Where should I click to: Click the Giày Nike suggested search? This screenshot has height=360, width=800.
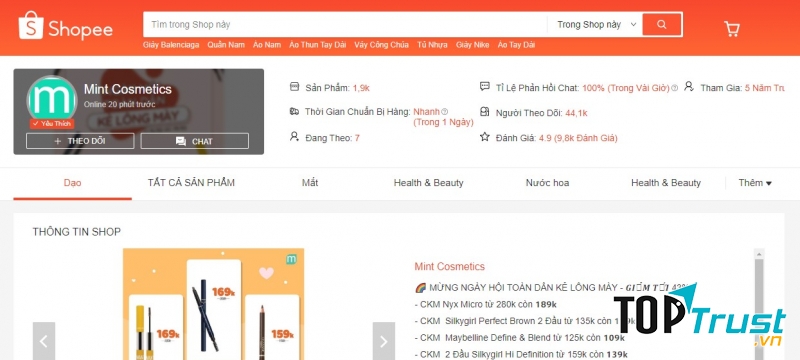(x=472, y=45)
